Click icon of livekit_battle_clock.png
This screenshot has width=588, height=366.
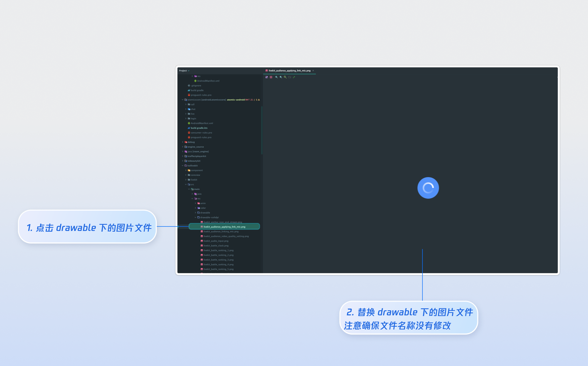(201, 246)
